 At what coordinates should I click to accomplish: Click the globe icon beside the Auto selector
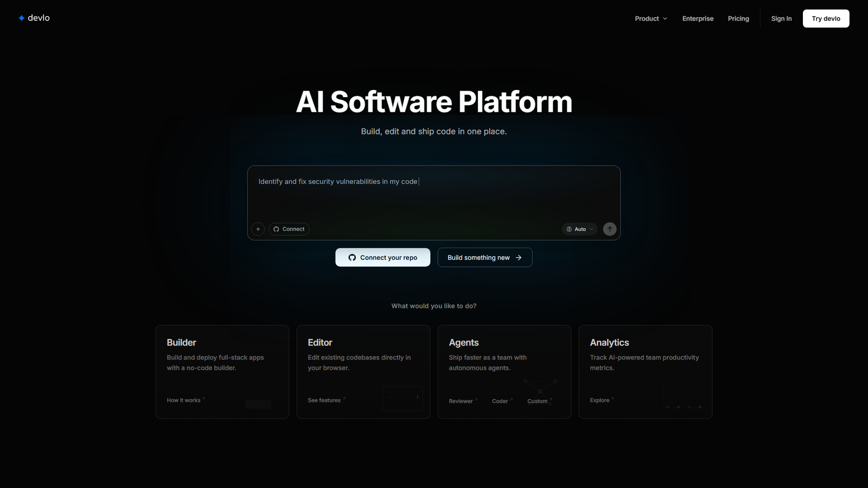(570, 229)
